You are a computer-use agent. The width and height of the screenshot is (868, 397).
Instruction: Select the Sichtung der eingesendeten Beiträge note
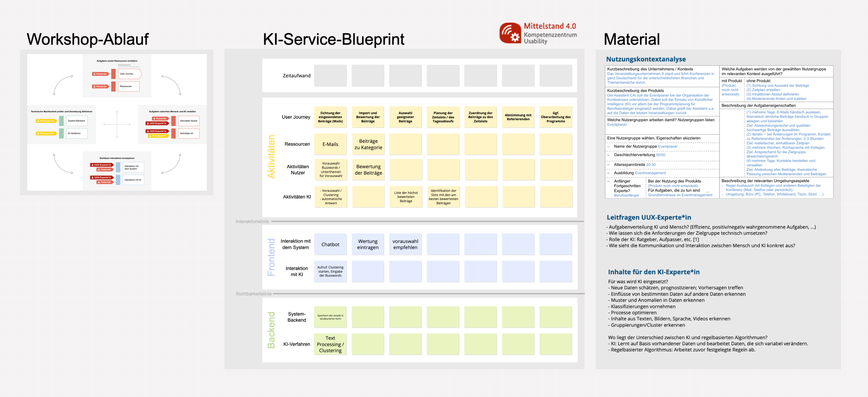(331, 117)
